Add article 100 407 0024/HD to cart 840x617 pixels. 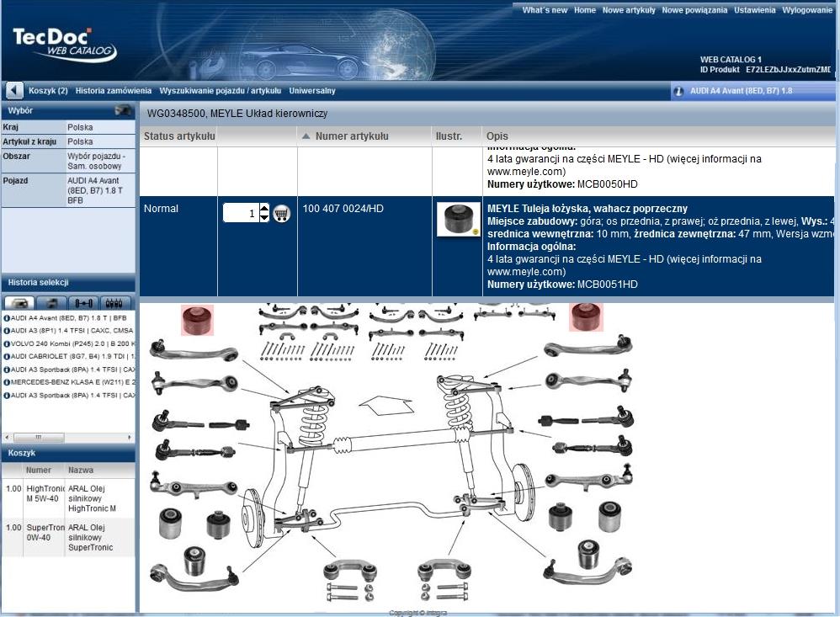[281, 213]
